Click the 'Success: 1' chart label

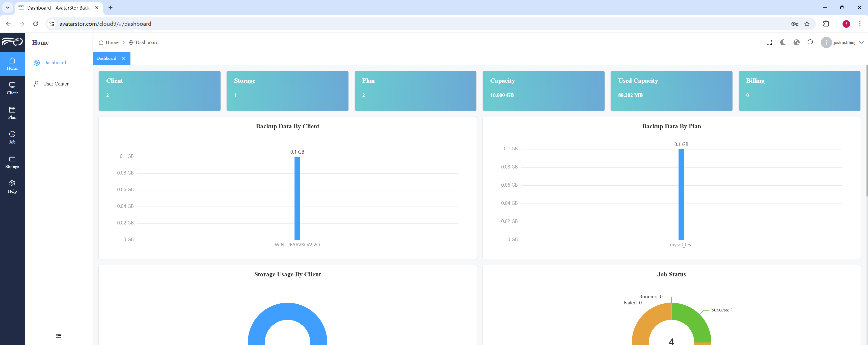[x=722, y=310]
